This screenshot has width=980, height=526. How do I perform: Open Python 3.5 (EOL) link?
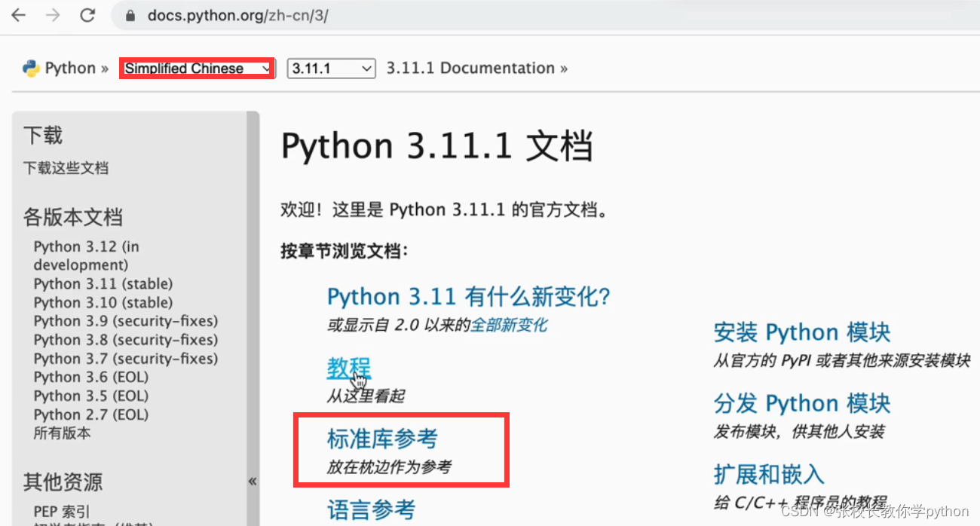[x=91, y=396]
